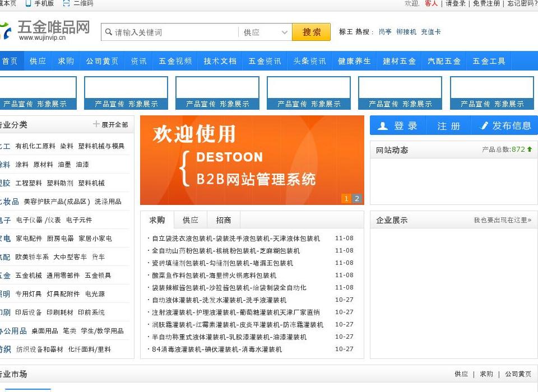Click the orange 搜索 button
This screenshot has height=392, width=538.
[311, 32]
